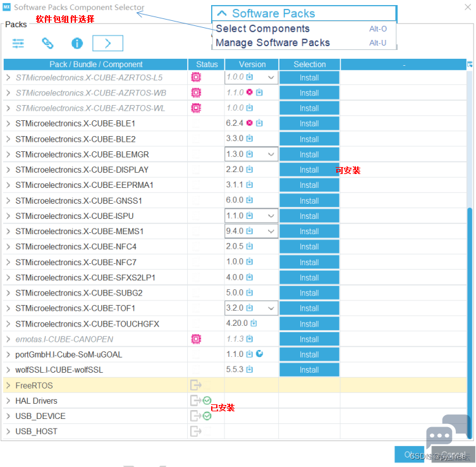Expand the FreeRTOS tree row

[x=8, y=385]
